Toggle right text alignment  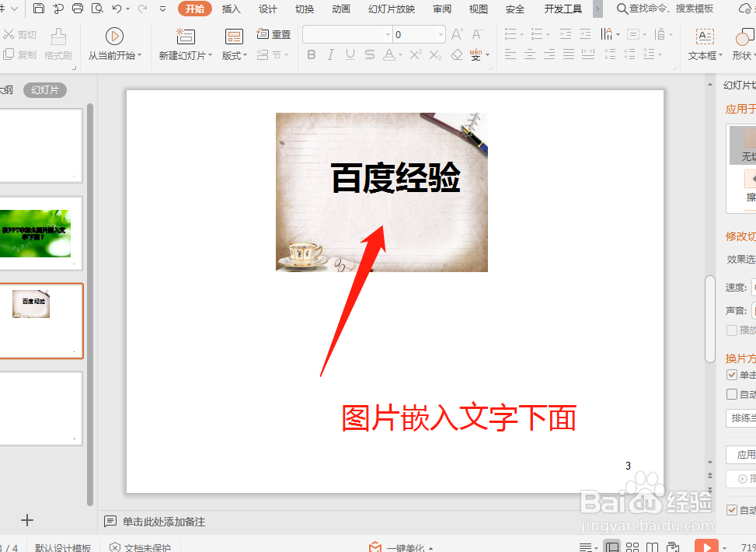coord(549,54)
